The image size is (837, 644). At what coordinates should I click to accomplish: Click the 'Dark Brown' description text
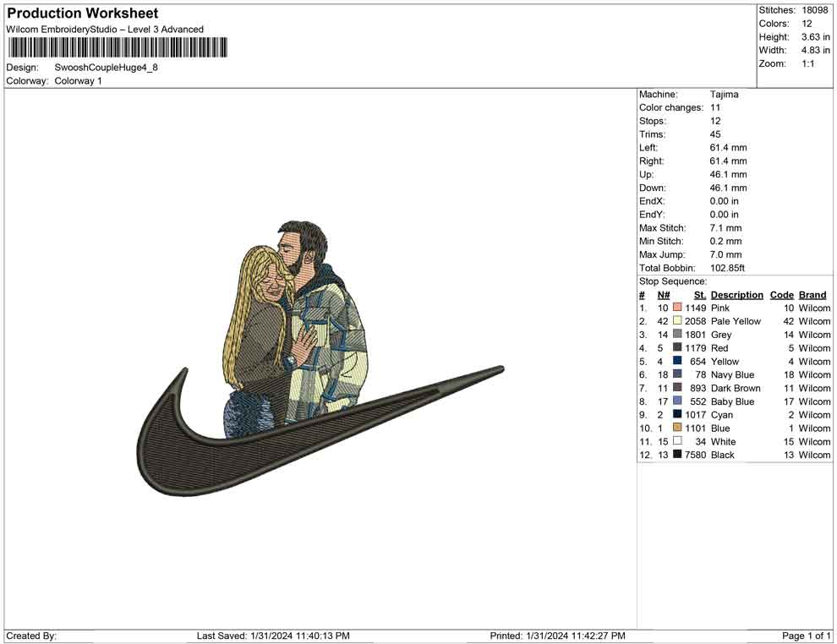tap(736, 388)
